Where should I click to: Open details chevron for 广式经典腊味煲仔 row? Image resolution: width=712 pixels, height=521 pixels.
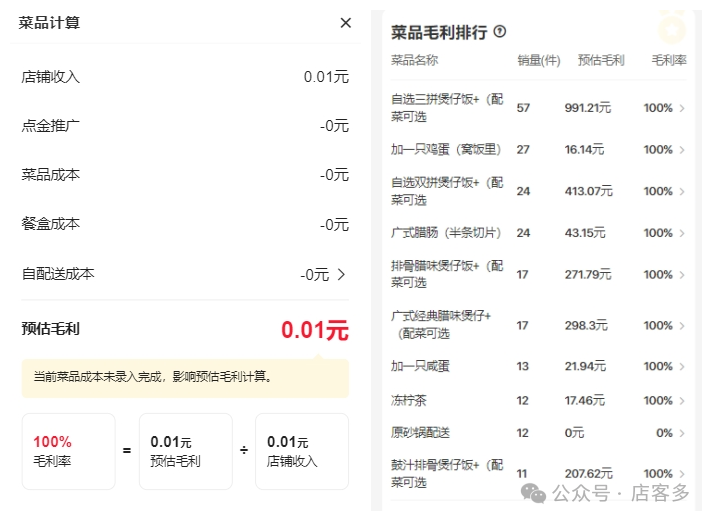point(682,326)
